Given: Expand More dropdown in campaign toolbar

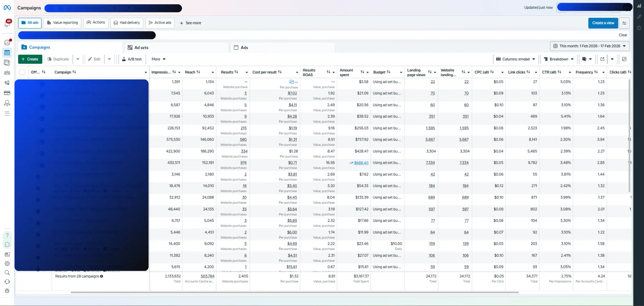Looking at the screenshot, I should (158, 59).
